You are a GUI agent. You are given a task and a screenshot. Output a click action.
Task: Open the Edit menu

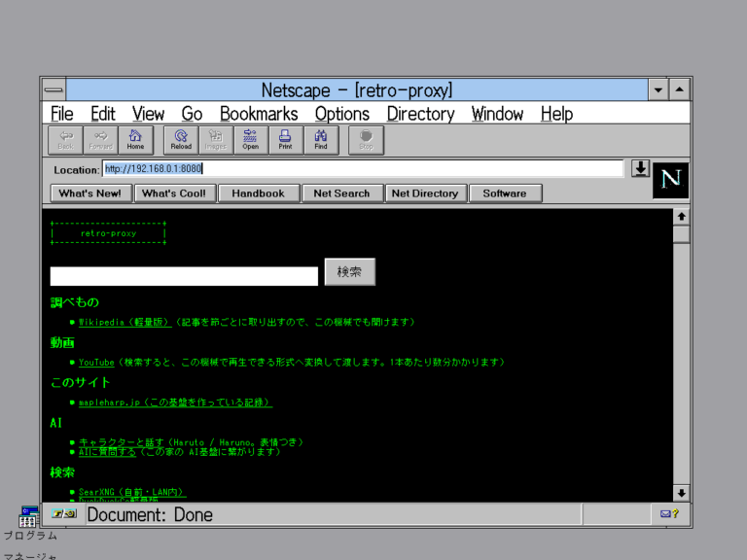pos(103,114)
